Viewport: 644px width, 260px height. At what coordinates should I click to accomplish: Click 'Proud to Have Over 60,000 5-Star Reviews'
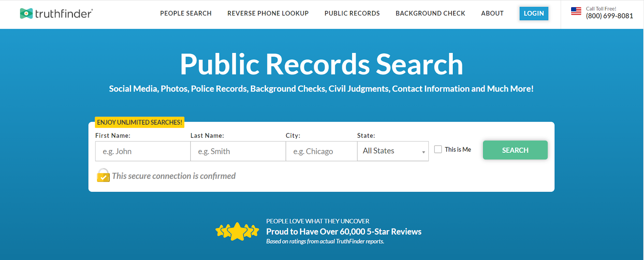click(x=344, y=231)
